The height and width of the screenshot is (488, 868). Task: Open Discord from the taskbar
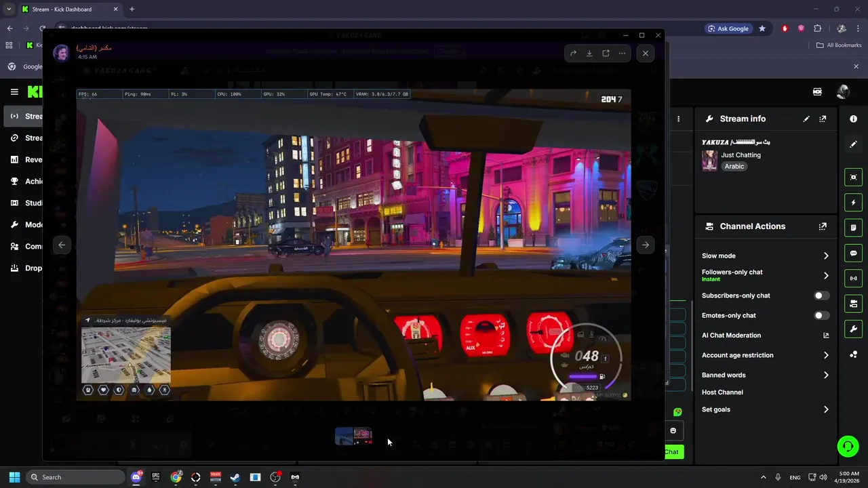coord(136,477)
